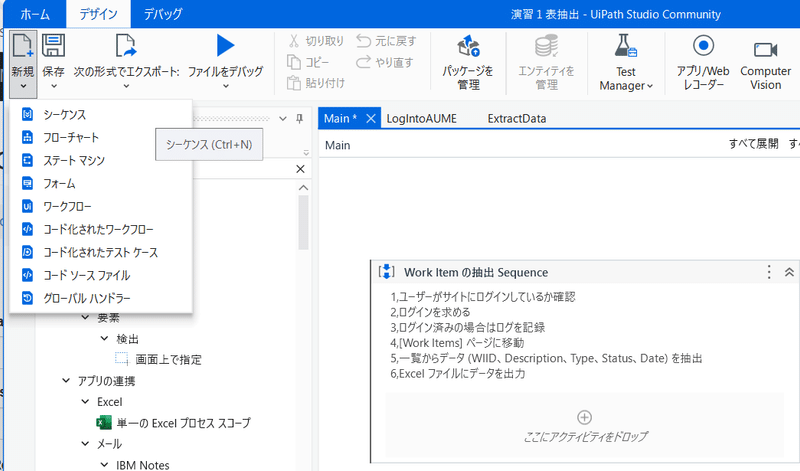
Task: Click the Work Item の抽出 Sequence title
Action: coord(476,272)
